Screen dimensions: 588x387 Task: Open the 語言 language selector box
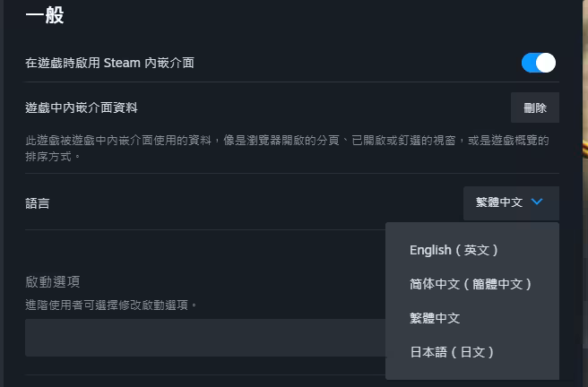[x=511, y=202]
